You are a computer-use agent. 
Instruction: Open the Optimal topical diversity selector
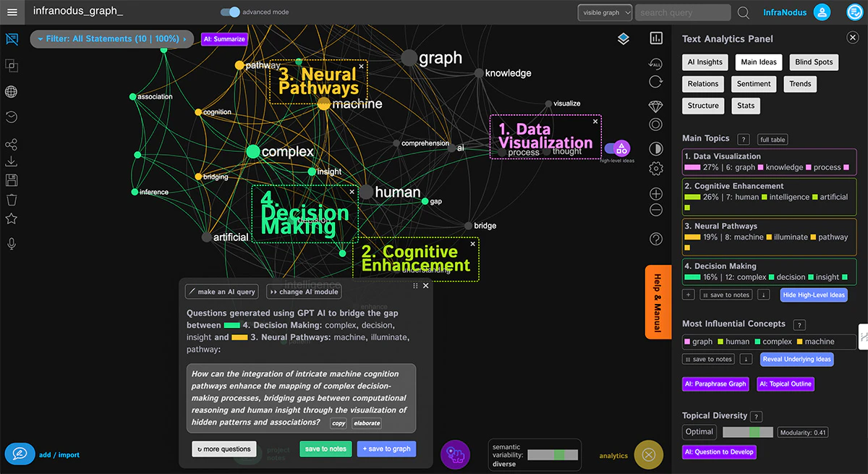699,431
